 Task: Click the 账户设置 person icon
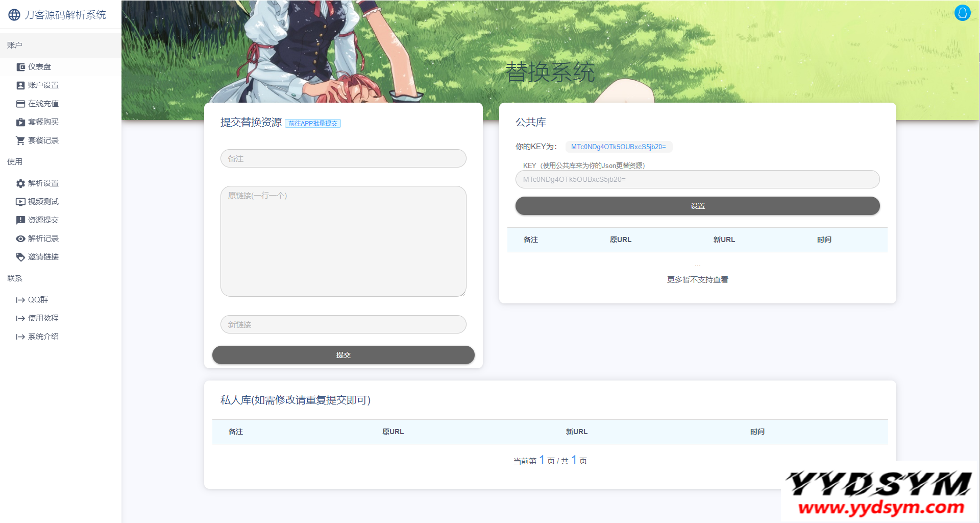coord(20,85)
